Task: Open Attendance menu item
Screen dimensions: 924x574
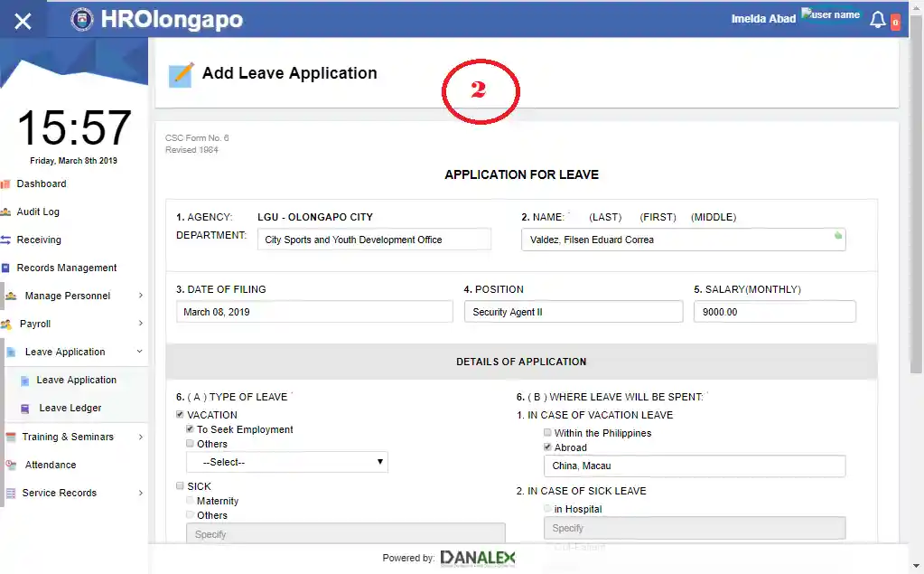Action: 51,465
